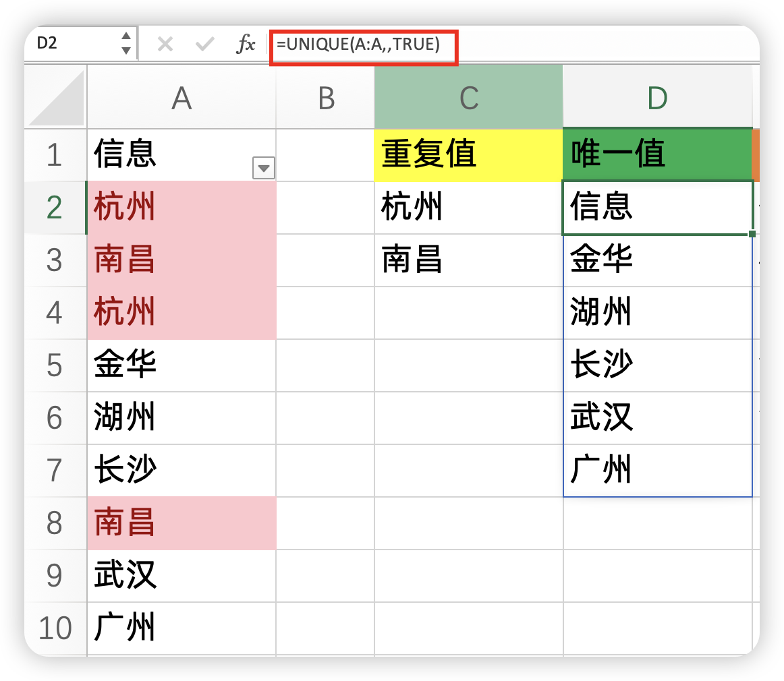Select column D header
784x681 pixels.
(x=658, y=97)
